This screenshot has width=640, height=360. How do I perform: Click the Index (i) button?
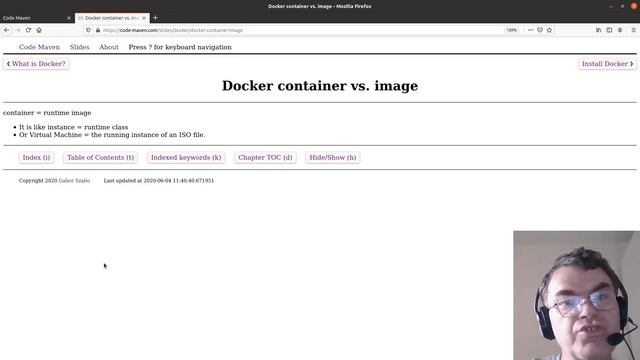36,158
